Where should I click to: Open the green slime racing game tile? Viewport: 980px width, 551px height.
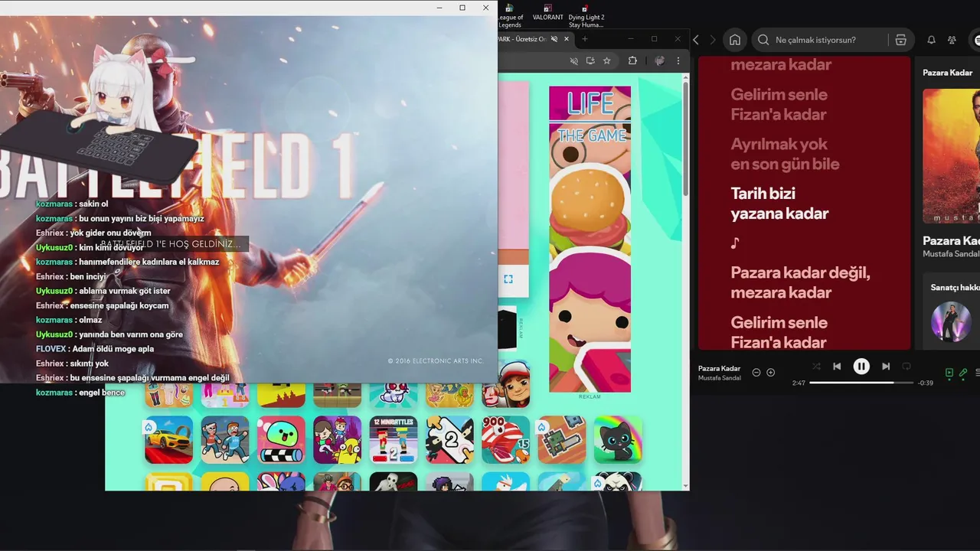pos(281,439)
